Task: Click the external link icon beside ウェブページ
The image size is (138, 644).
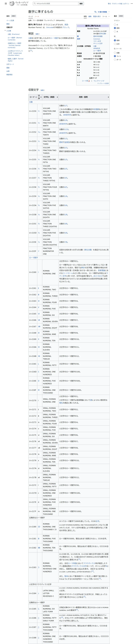Action: [x=103, y=81]
